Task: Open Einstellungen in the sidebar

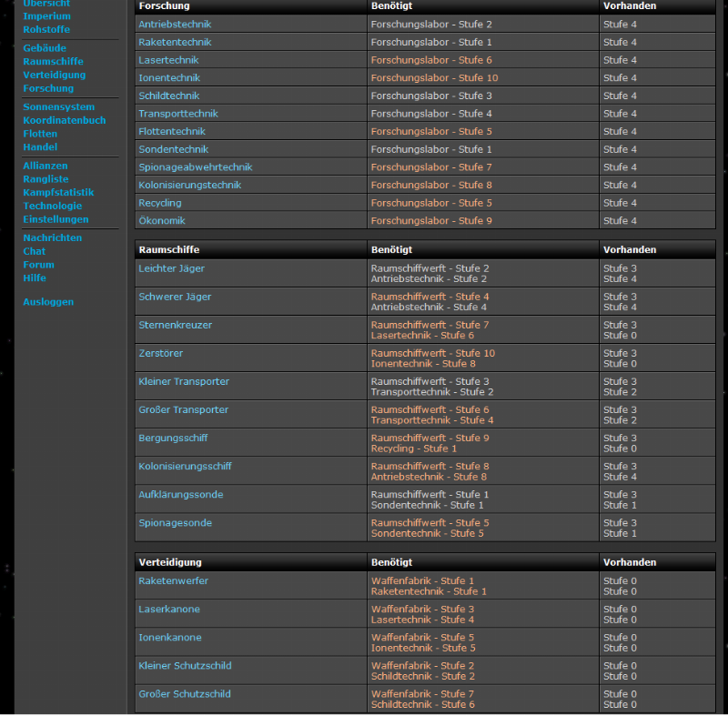Action: pos(56,219)
